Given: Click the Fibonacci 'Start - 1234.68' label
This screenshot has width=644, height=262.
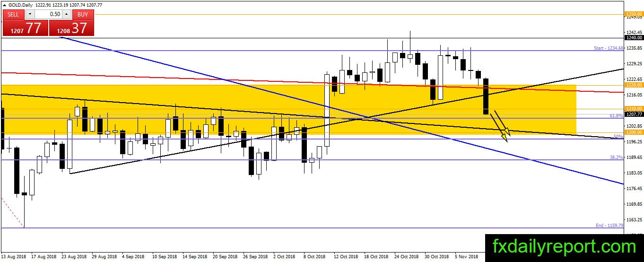Looking at the screenshot, I should pos(609,48).
